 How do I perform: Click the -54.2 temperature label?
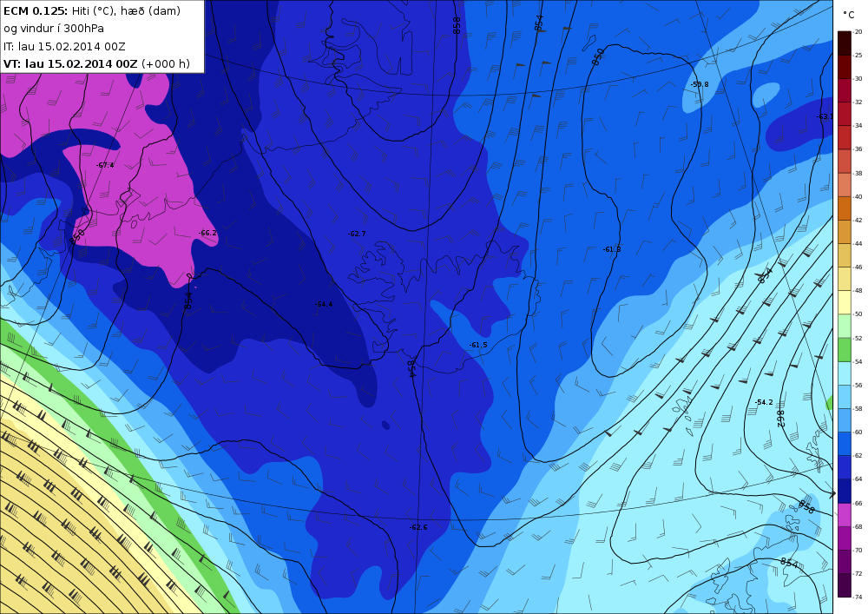coord(763,402)
